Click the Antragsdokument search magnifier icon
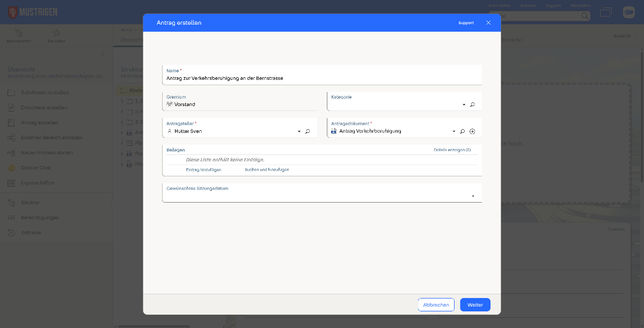 [462, 131]
